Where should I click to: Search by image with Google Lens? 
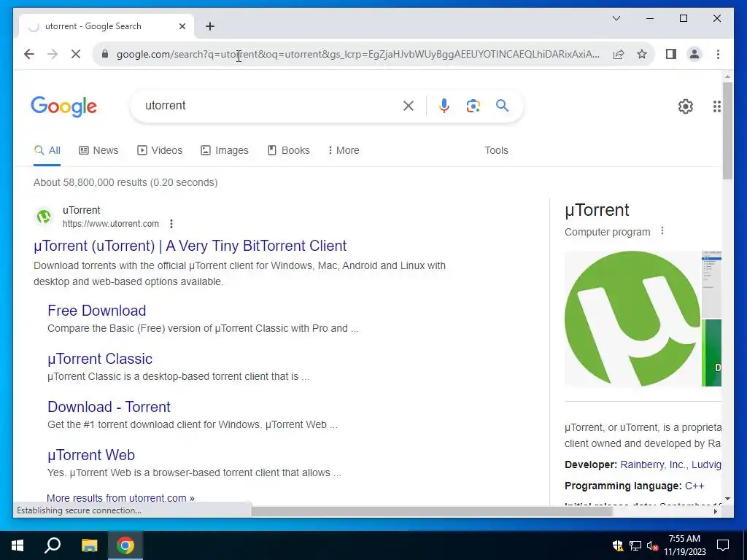[x=473, y=106]
